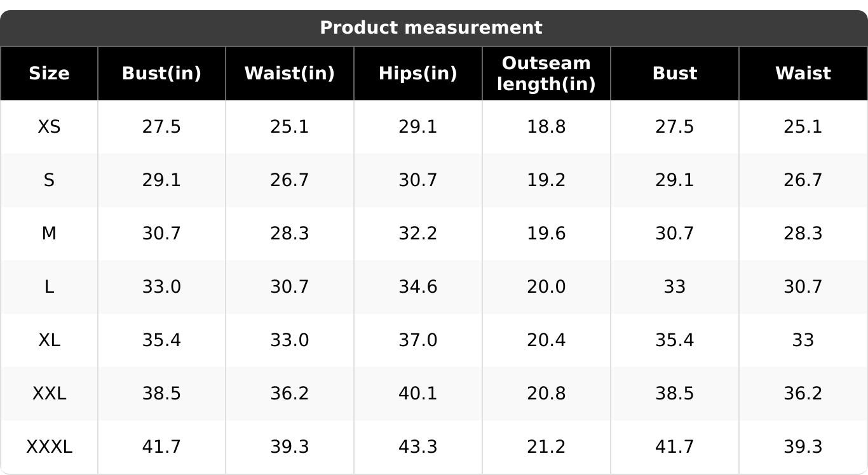Click hips value 29.1 in XS row

click(418, 127)
